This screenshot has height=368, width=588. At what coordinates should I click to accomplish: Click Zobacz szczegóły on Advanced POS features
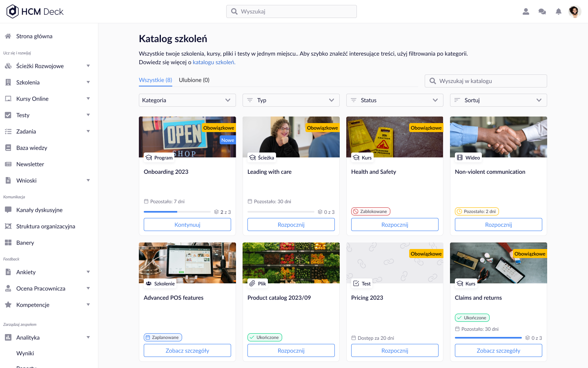[x=187, y=350]
